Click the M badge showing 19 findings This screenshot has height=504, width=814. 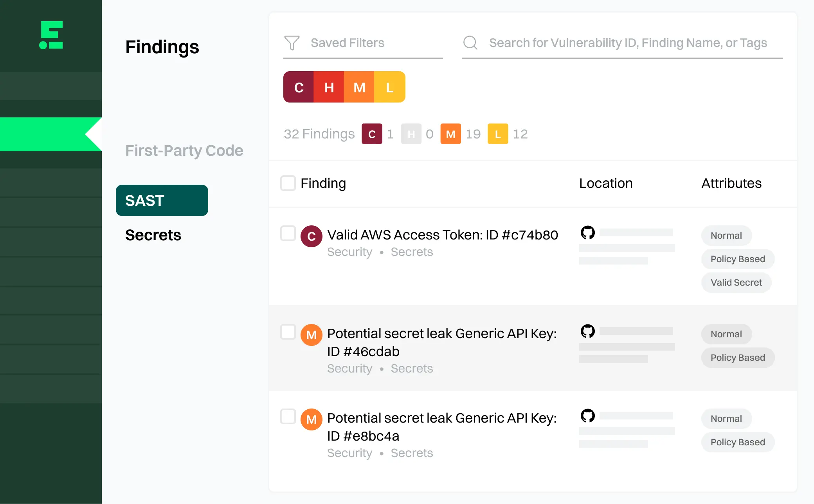(x=450, y=134)
